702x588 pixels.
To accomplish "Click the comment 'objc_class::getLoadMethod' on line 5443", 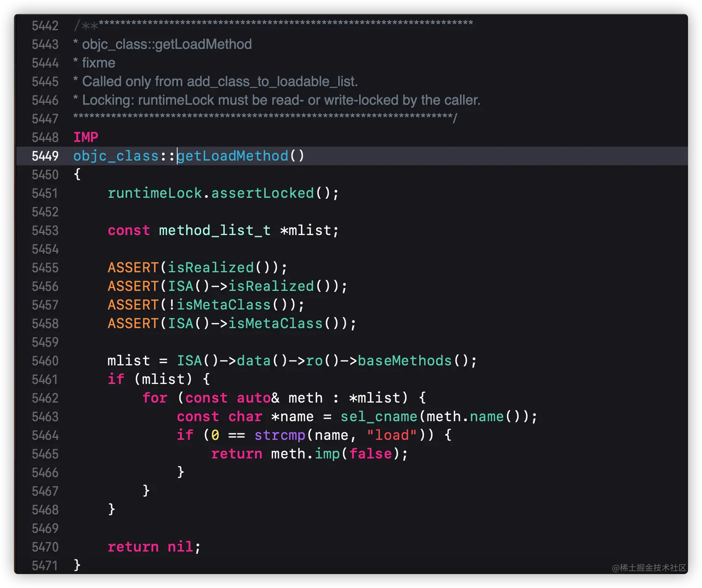I will [x=167, y=45].
